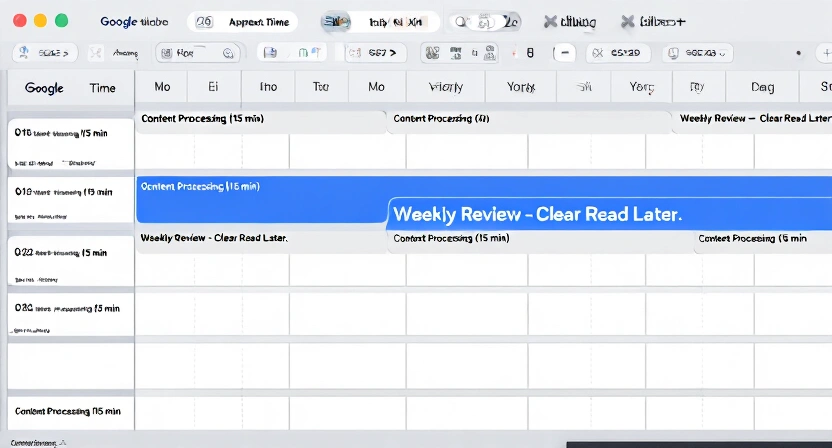Select the sidebar row starting with 020

click(x=71, y=315)
